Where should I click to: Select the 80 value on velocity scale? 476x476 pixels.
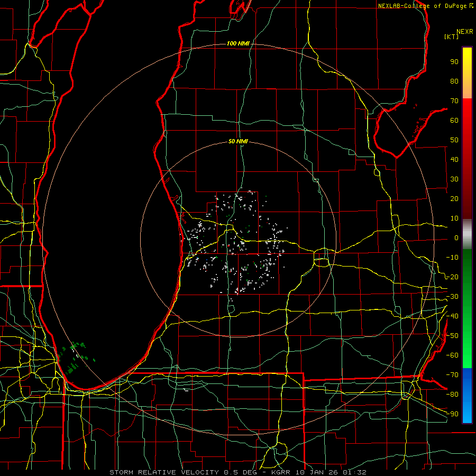454,81
